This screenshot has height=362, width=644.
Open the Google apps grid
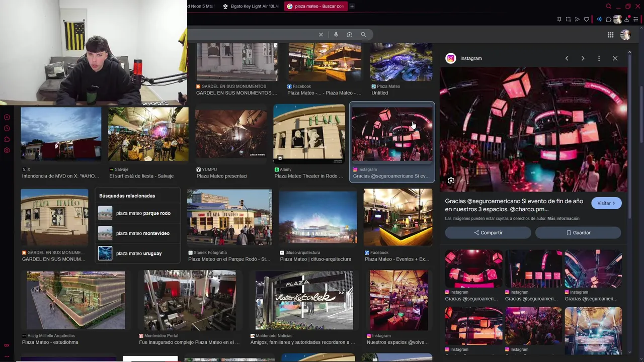coord(610,35)
